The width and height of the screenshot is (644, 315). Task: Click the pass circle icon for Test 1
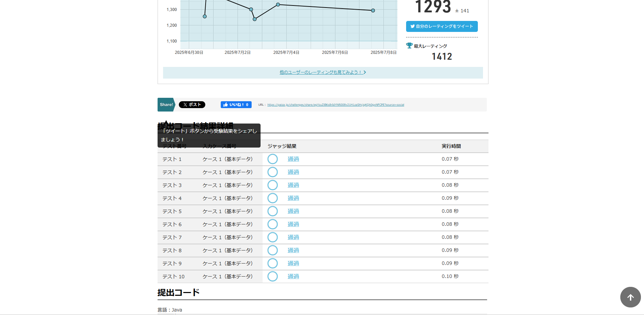(x=273, y=159)
